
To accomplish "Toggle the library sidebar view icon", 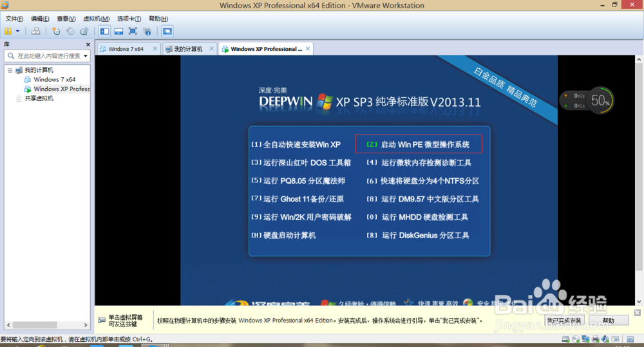I will click(x=105, y=31).
